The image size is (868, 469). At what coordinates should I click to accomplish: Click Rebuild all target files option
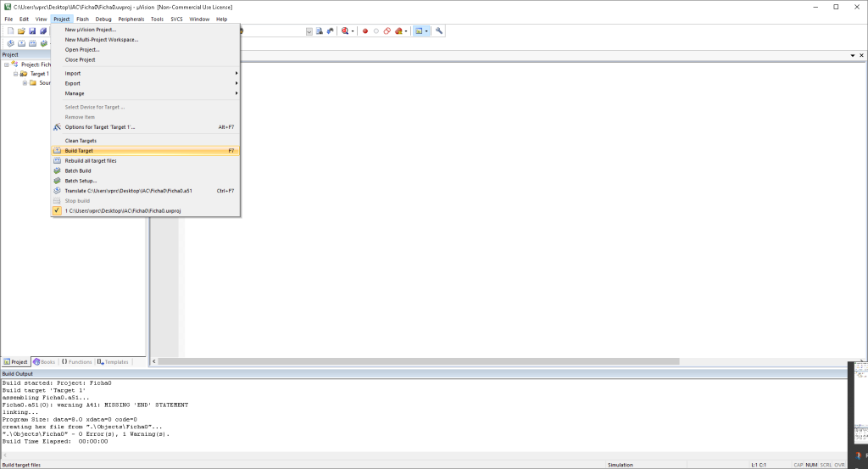[91, 161]
